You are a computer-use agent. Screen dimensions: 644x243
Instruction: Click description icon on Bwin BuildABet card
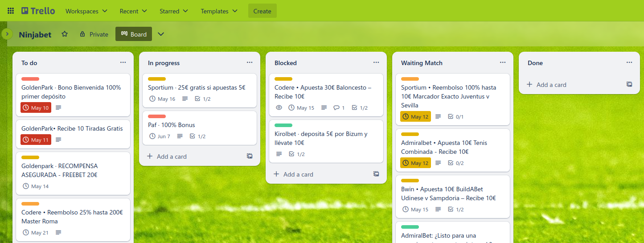(438, 209)
